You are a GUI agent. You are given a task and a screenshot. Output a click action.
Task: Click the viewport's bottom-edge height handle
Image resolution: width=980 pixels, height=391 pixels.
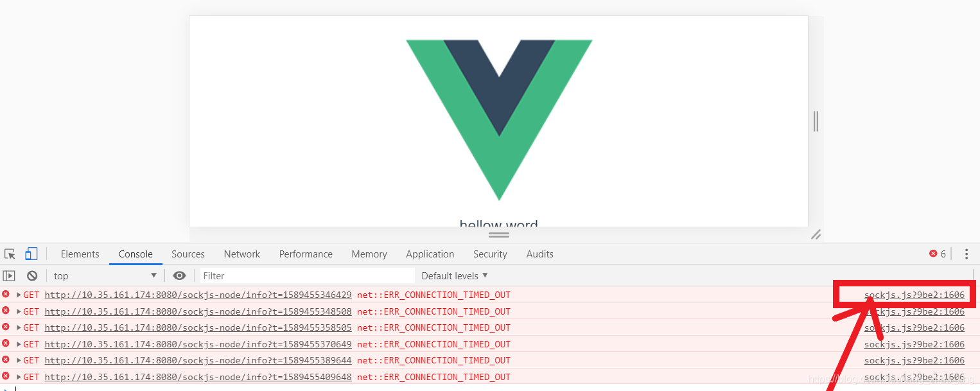[x=499, y=235]
